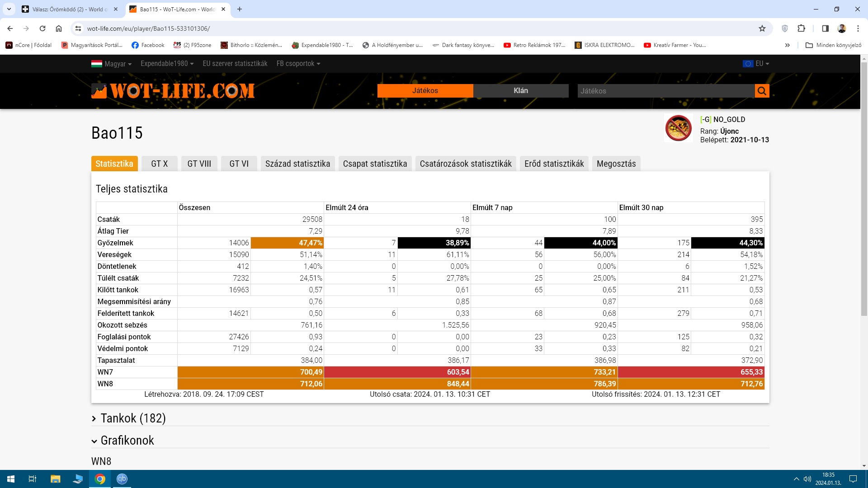Click the orange search magnifier button
The width and height of the screenshot is (868, 488).
click(x=762, y=91)
